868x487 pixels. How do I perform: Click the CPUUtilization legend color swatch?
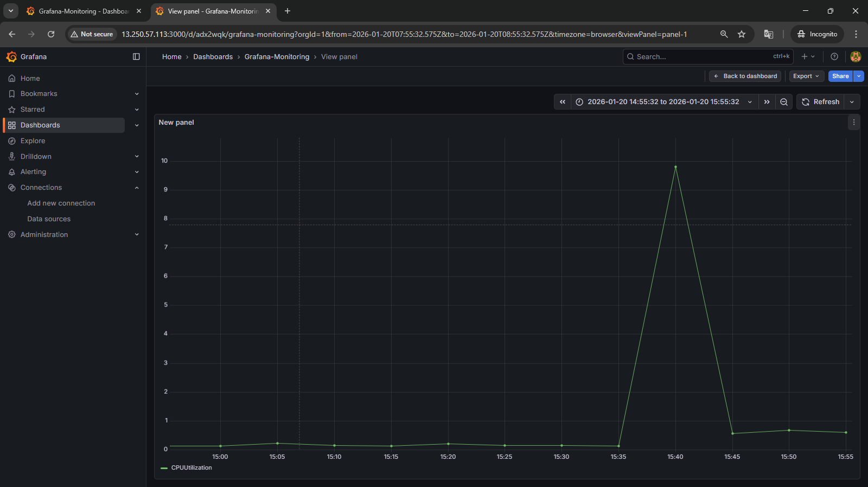click(x=164, y=468)
